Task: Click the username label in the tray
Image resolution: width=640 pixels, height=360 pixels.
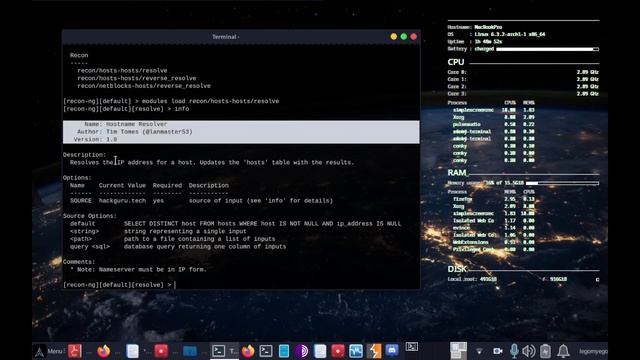Action: (593, 351)
